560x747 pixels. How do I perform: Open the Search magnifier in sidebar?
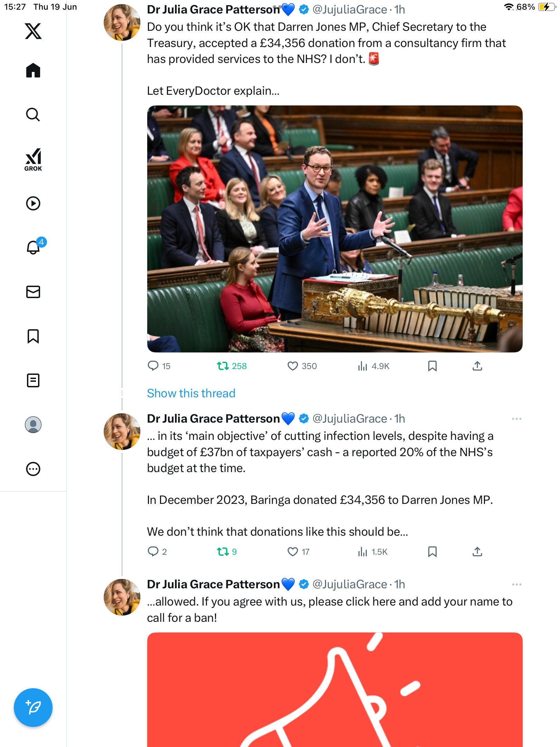click(x=33, y=115)
